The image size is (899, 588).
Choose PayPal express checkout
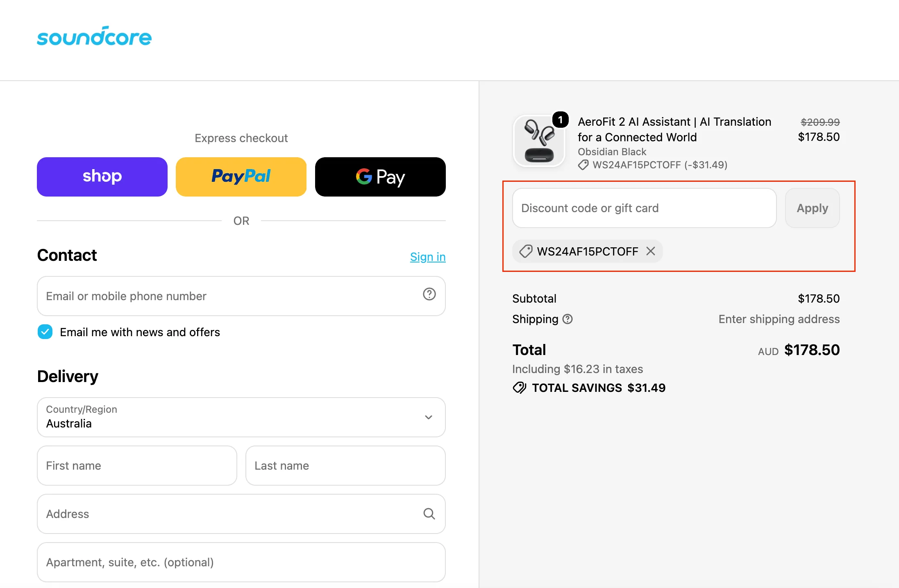click(x=241, y=177)
